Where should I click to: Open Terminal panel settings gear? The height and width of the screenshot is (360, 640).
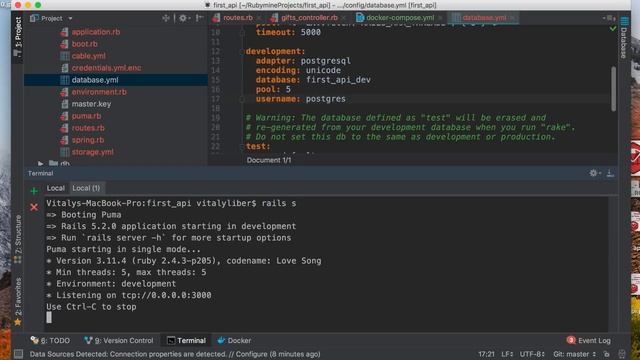pos(595,173)
